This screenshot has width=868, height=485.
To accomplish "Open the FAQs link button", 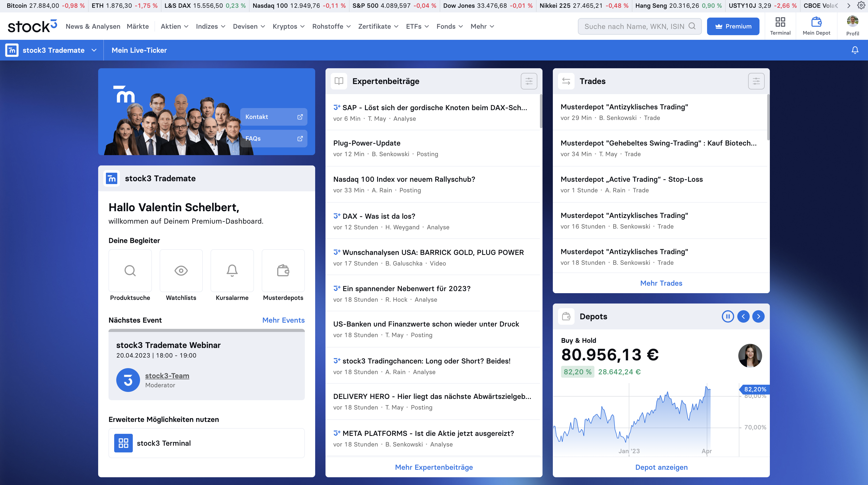I will [274, 139].
